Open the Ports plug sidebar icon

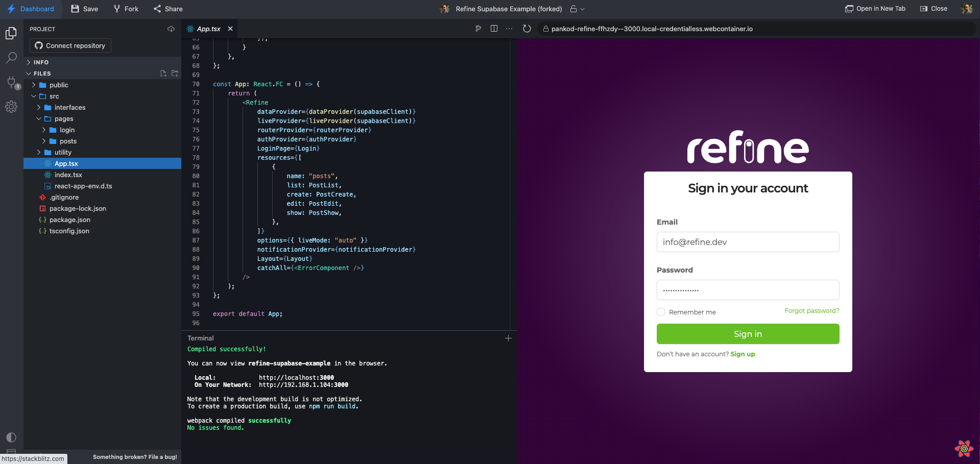(12, 82)
